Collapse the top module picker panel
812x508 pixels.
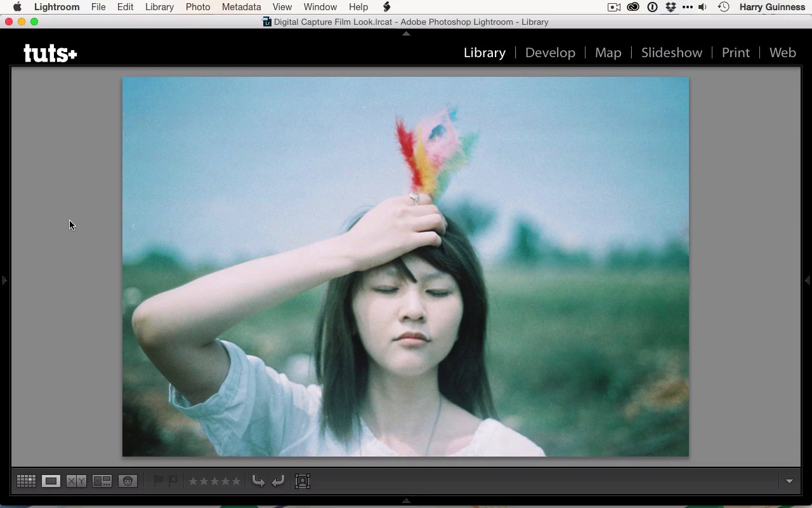coord(406,33)
